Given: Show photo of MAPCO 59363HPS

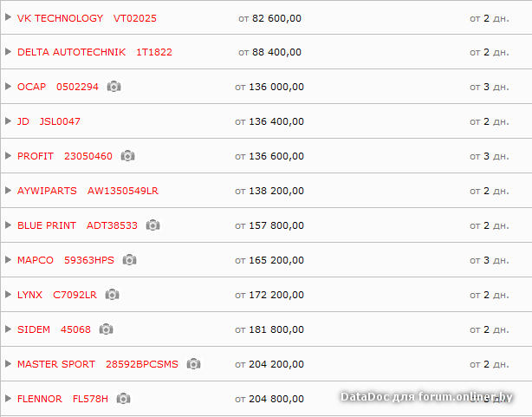Looking at the screenshot, I should [130, 260].
